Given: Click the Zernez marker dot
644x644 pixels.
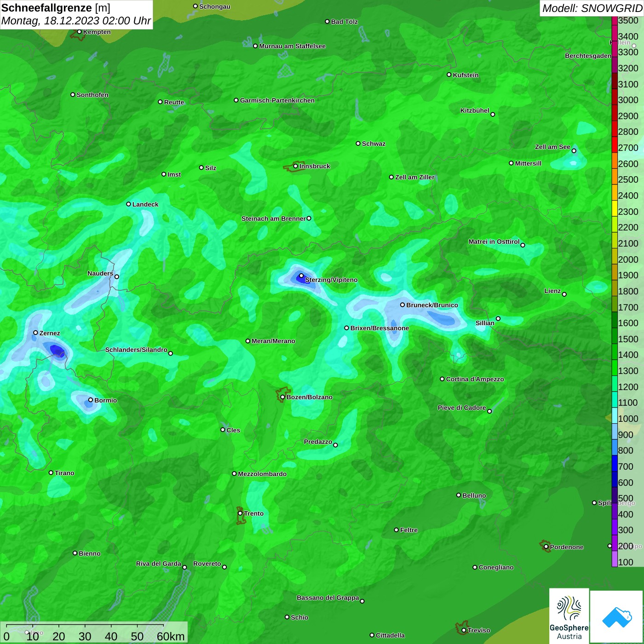Looking at the screenshot, I should (x=35, y=333).
